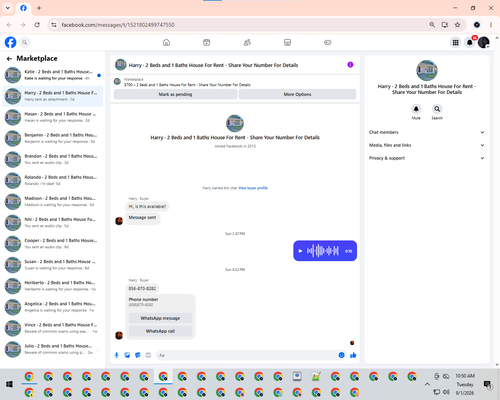Open the Chrome three-dot menu

(491, 25)
